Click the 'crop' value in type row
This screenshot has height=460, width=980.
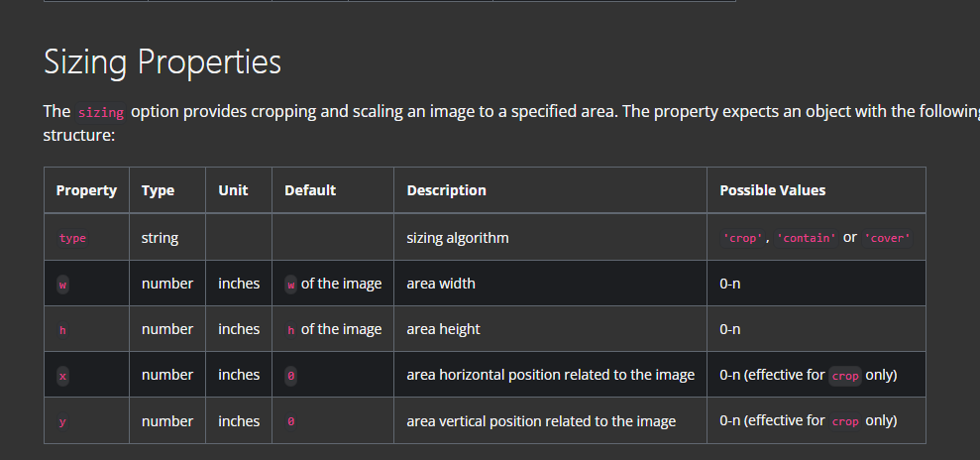click(x=744, y=239)
